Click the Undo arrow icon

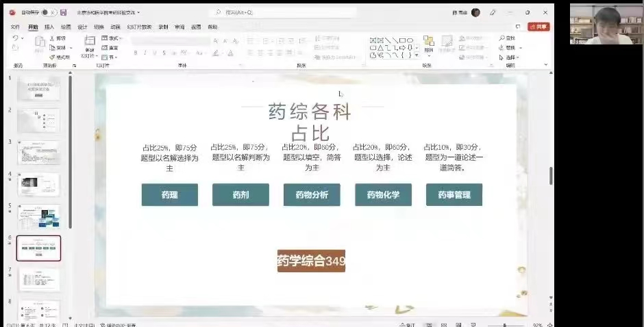point(15,38)
